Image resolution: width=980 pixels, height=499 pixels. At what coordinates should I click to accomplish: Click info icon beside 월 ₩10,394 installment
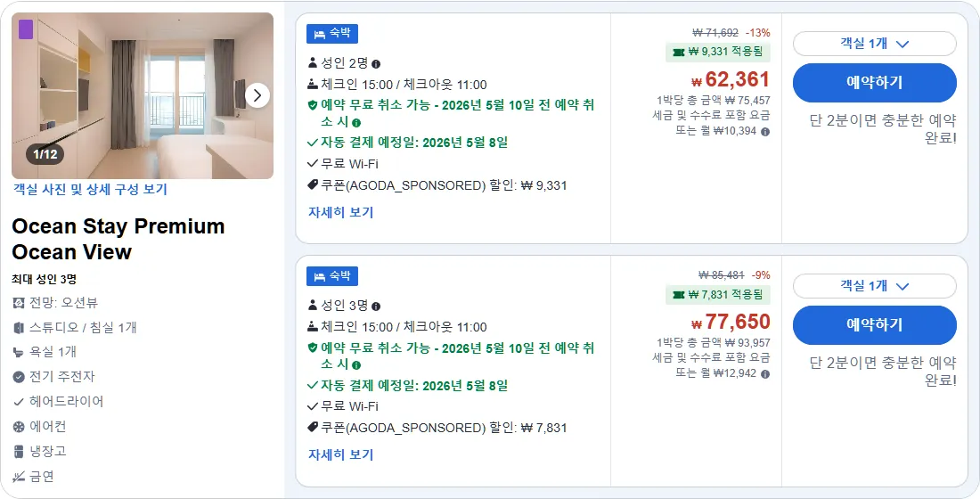(x=765, y=131)
